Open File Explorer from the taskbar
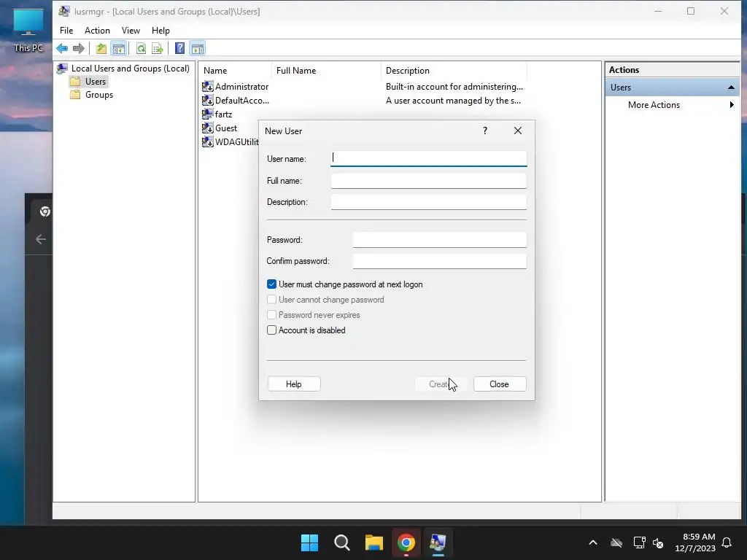The width and height of the screenshot is (747, 560). [374, 542]
